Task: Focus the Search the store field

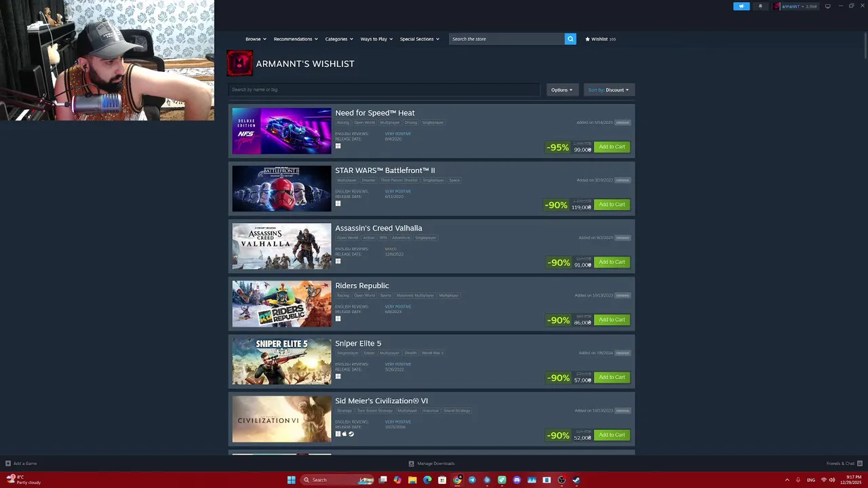Action: 507,39
